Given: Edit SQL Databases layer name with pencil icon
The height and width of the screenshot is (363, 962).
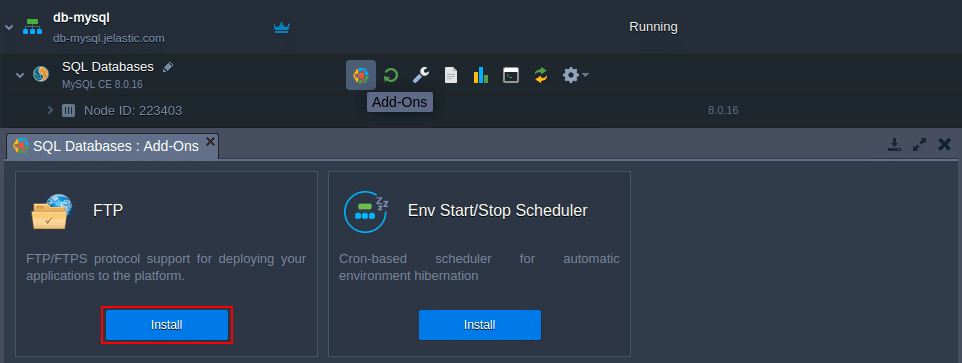Looking at the screenshot, I should [167, 67].
